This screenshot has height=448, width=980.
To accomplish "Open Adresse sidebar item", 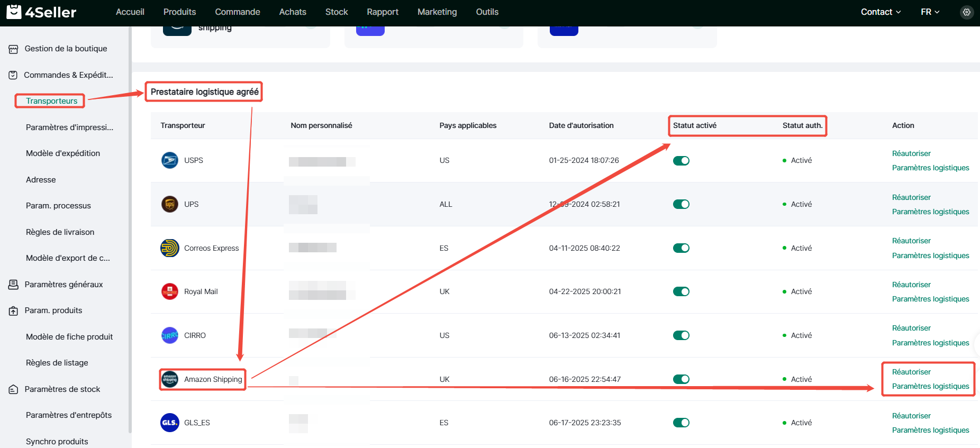I will (41, 180).
